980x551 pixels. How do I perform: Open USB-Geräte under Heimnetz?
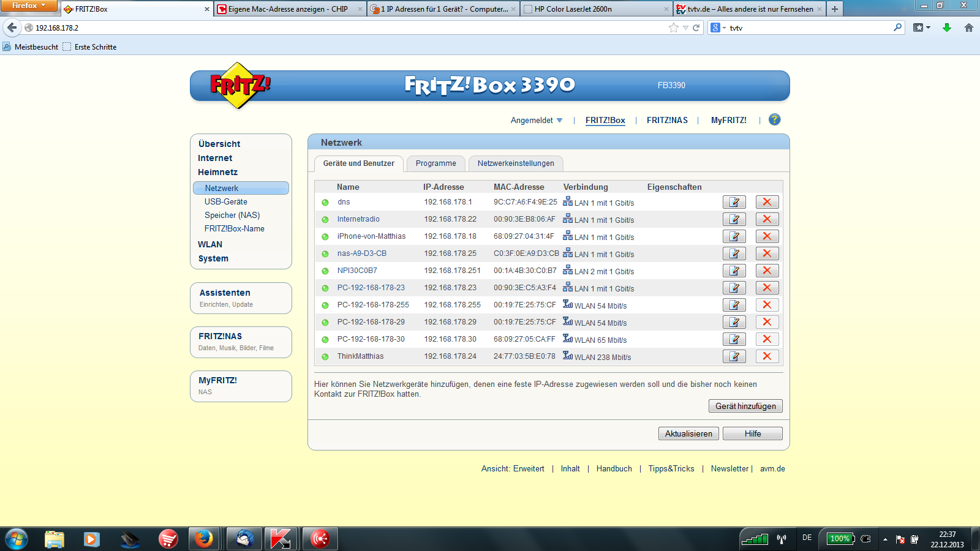coord(226,201)
